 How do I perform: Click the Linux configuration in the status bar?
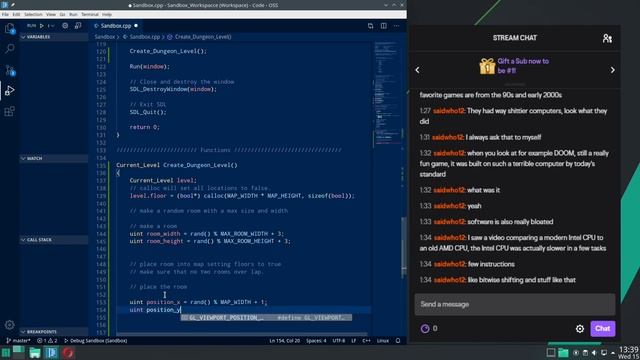pos(383,340)
